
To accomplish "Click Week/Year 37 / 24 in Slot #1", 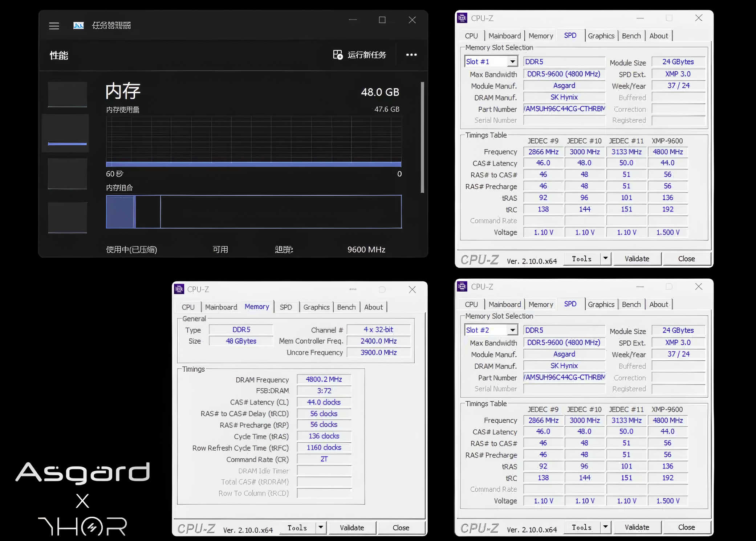I will click(x=678, y=86).
